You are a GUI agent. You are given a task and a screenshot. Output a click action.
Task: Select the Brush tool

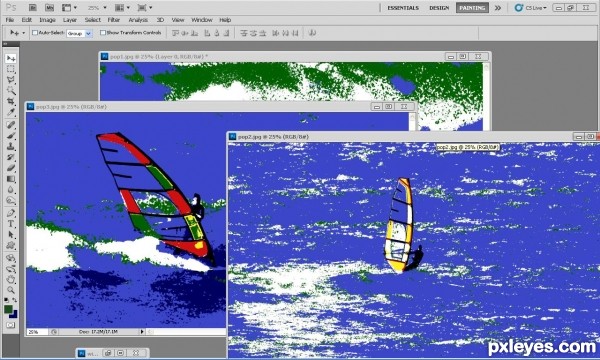pyautogui.click(x=11, y=135)
